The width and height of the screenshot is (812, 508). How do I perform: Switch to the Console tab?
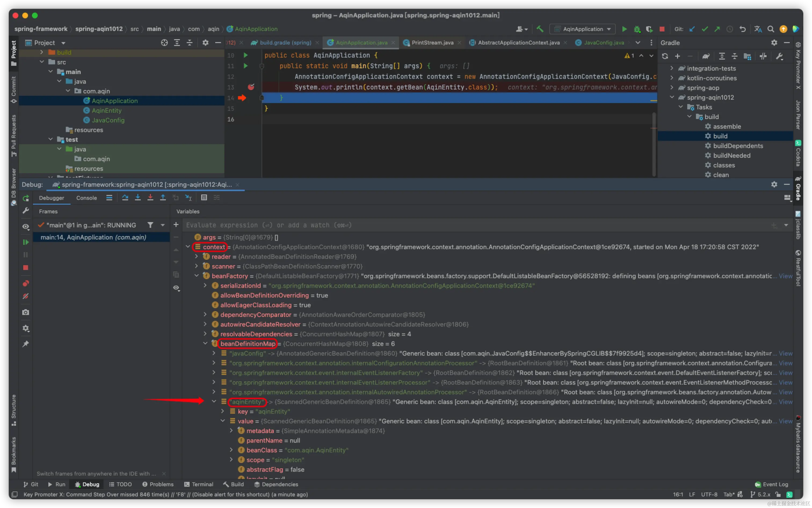pos(86,198)
